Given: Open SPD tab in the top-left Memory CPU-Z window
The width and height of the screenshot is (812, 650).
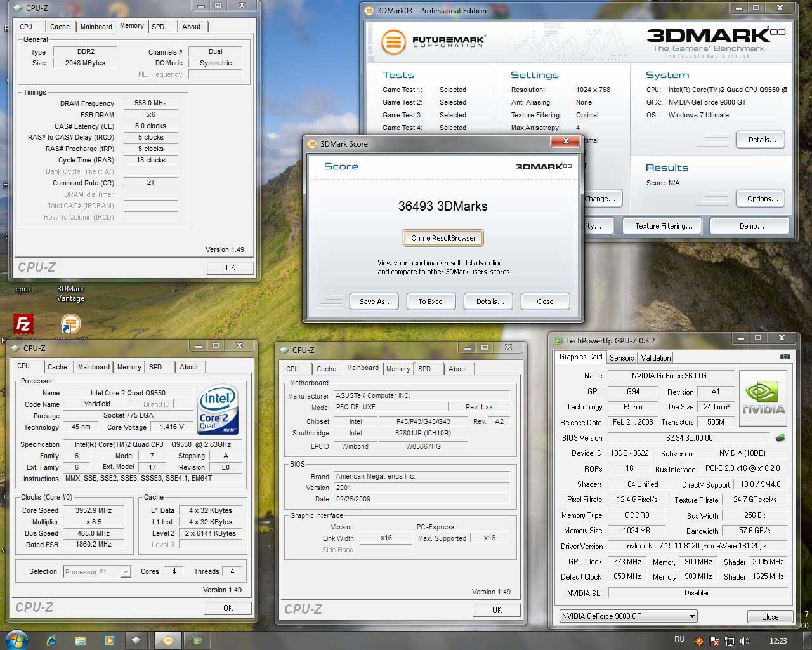Looking at the screenshot, I should 158,27.
